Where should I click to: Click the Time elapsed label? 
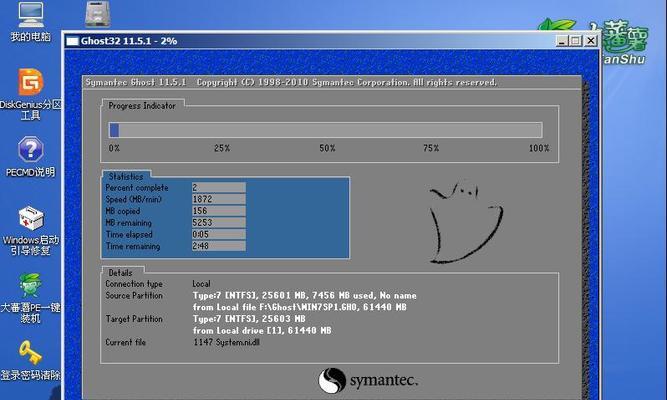click(x=129, y=234)
